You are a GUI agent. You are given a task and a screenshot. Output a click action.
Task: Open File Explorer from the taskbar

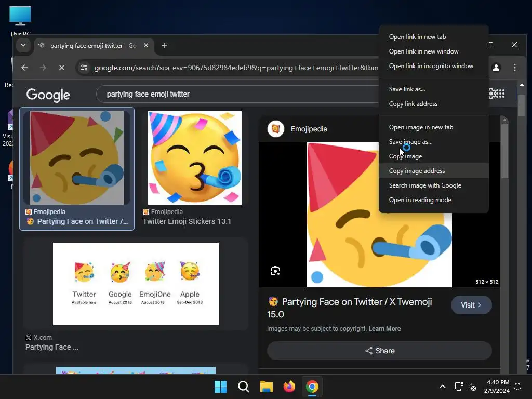coord(267,387)
